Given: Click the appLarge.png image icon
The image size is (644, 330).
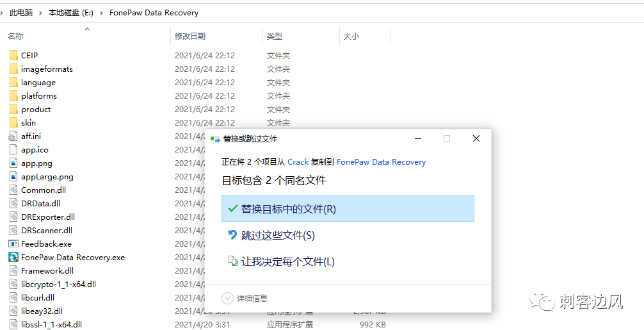Looking at the screenshot, I should [13, 177].
